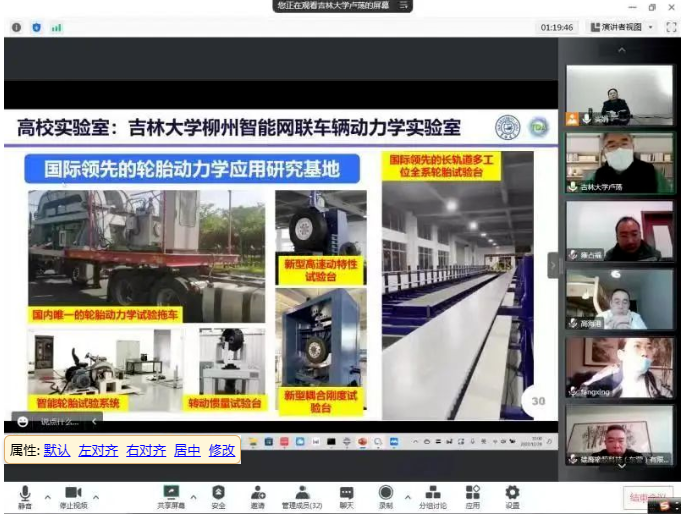The height and width of the screenshot is (515, 687).
Task: Expand share screen options arrow
Action: pyautogui.click(x=193, y=497)
